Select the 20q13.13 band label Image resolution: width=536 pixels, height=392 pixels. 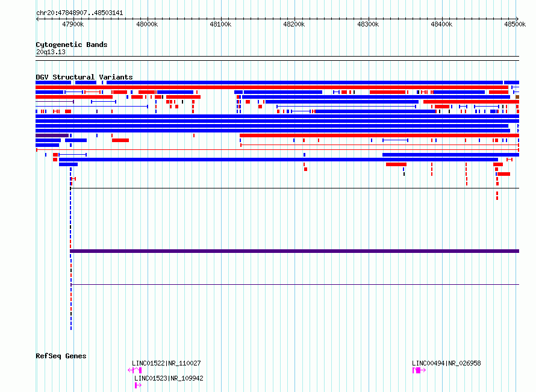tap(51, 52)
